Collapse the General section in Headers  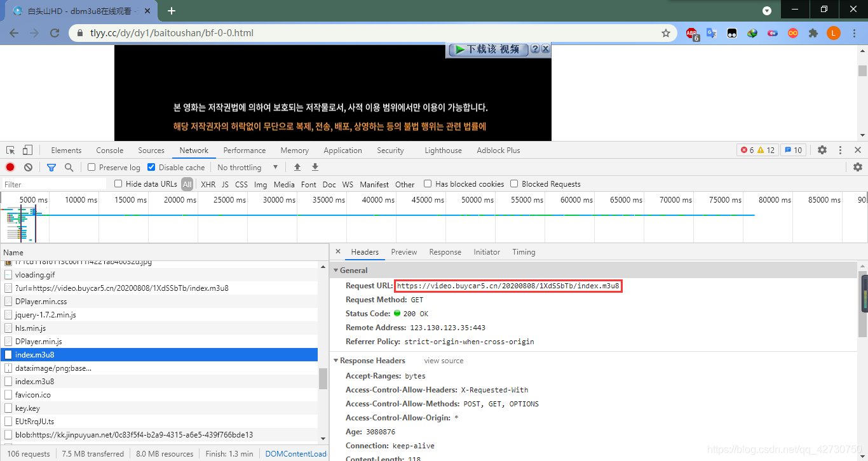336,270
